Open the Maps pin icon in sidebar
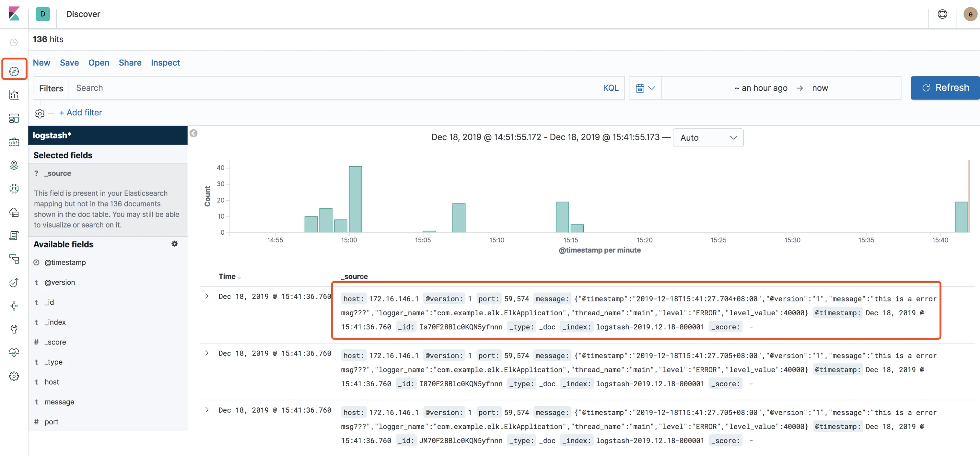This screenshot has height=456, width=980. click(14, 165)
